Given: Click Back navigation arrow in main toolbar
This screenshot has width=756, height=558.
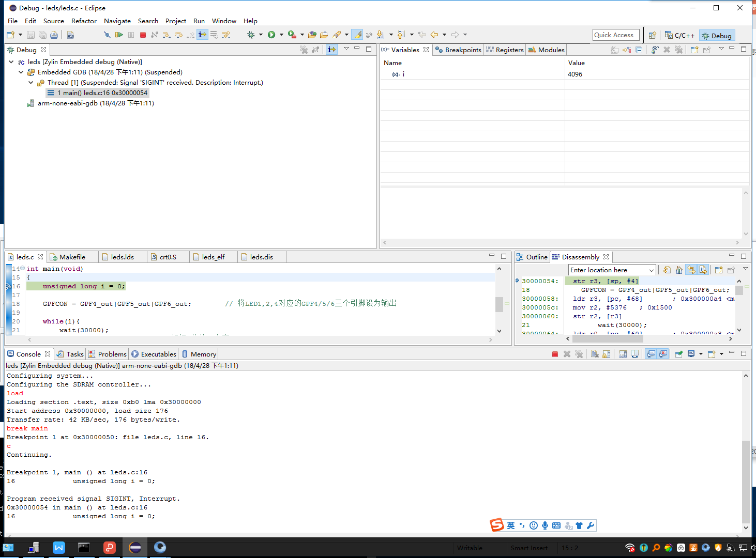Looking at the screenshot, I should pyautogui.click(x=434, y=35).
